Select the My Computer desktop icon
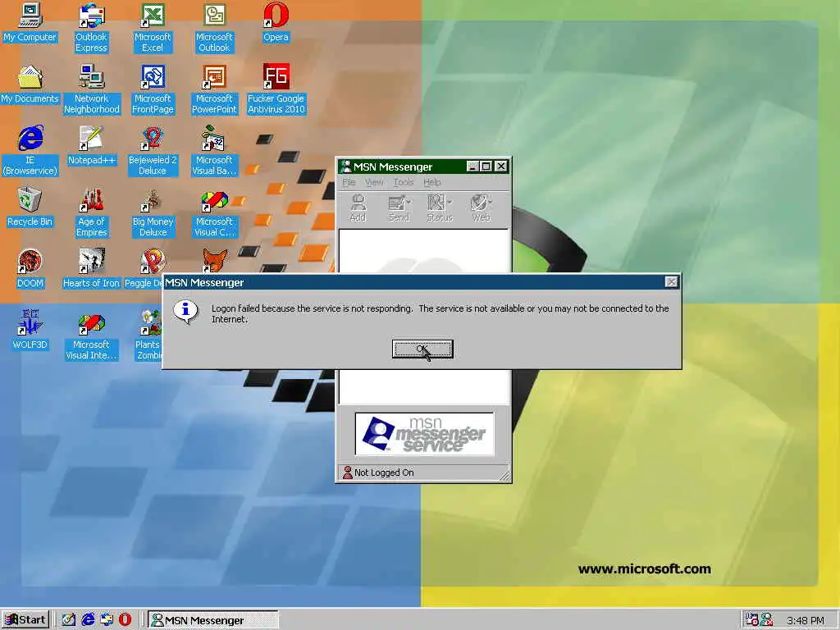This screenshot has height=630, width=840. tap(30, 22)
